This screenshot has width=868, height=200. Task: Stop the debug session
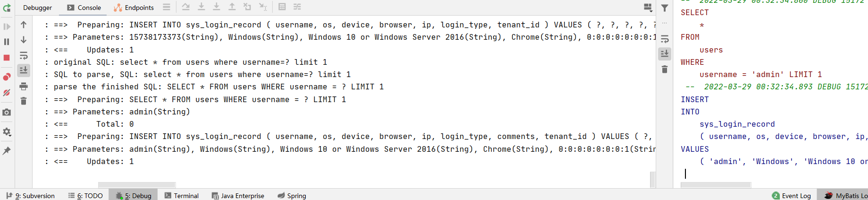[7, 57]
